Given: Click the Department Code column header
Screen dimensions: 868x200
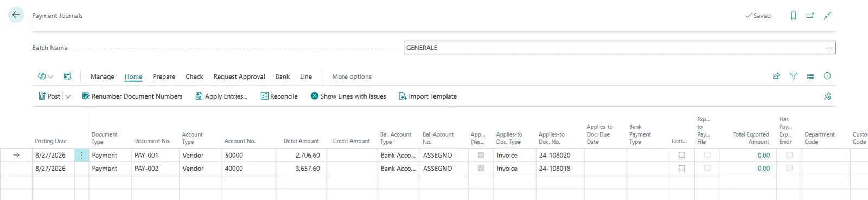Looking at the screenshot, I should (x=820, y=138).
